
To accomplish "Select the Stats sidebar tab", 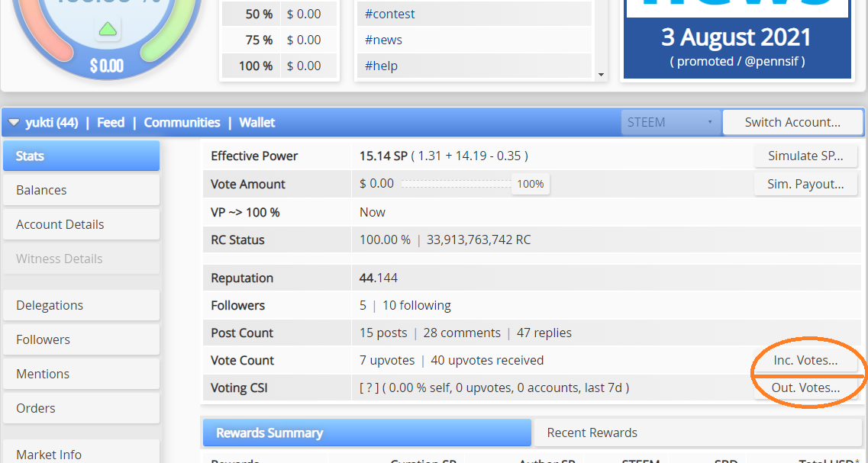I will 82,156.
